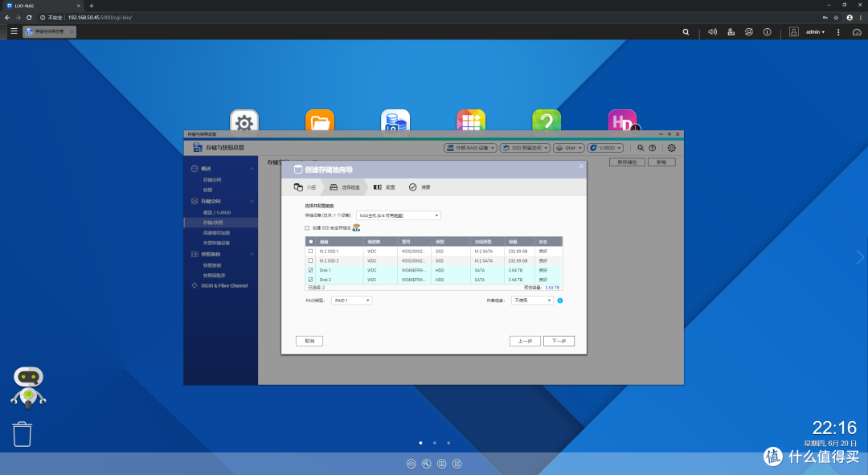Toggle the select-all disks header checkbox
Viewport: 868px width, 475px height.
pos(310,241)
